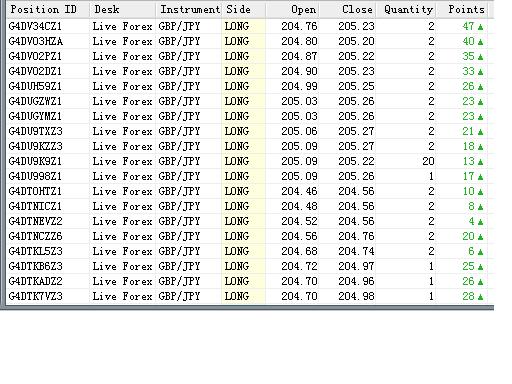
Task: Select position ID G4DVO2DZ1
Action: [35, 71]
